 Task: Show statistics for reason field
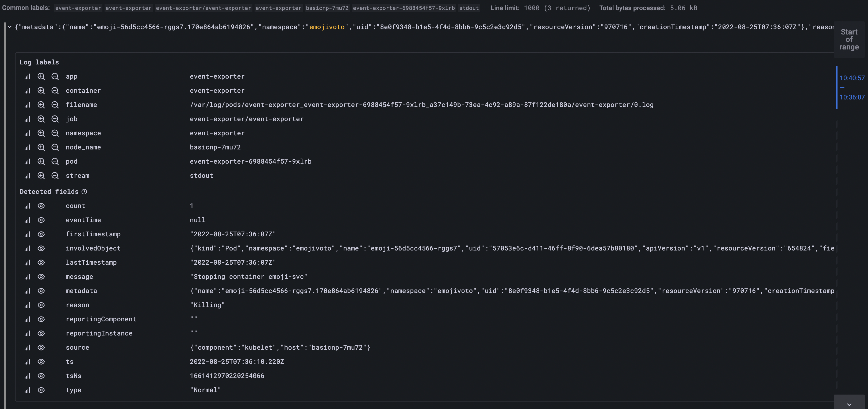27,305
